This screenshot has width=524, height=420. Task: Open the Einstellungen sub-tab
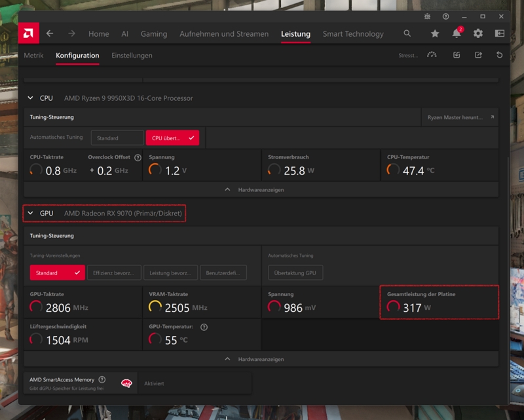pyautogui.click(x=132, y=56)
